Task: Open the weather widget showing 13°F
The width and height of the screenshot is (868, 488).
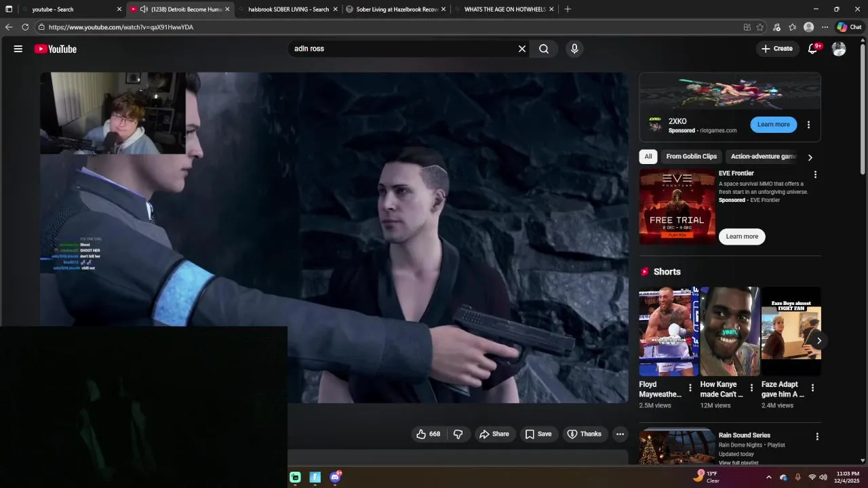Action: click(x=707, y=477)
